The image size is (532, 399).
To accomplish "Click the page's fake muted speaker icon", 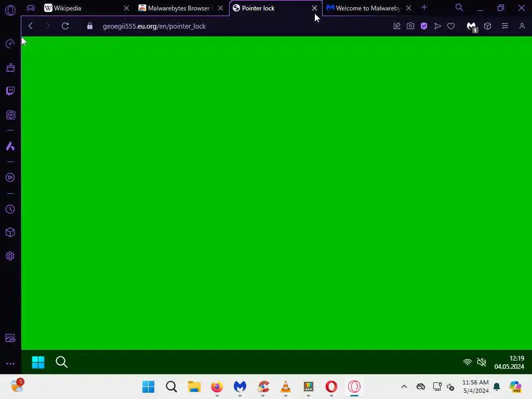I will (x=482, y=362).
